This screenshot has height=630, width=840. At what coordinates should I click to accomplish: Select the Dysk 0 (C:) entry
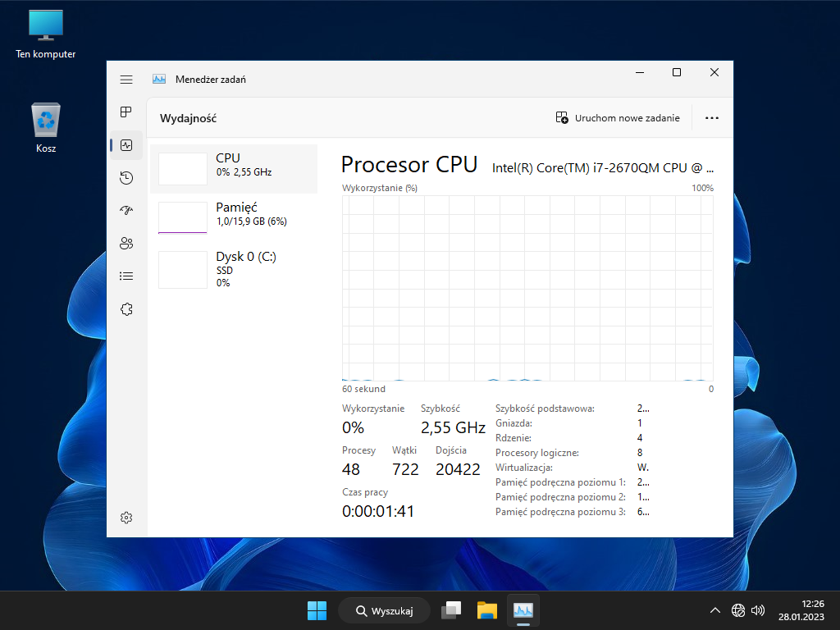234,269
